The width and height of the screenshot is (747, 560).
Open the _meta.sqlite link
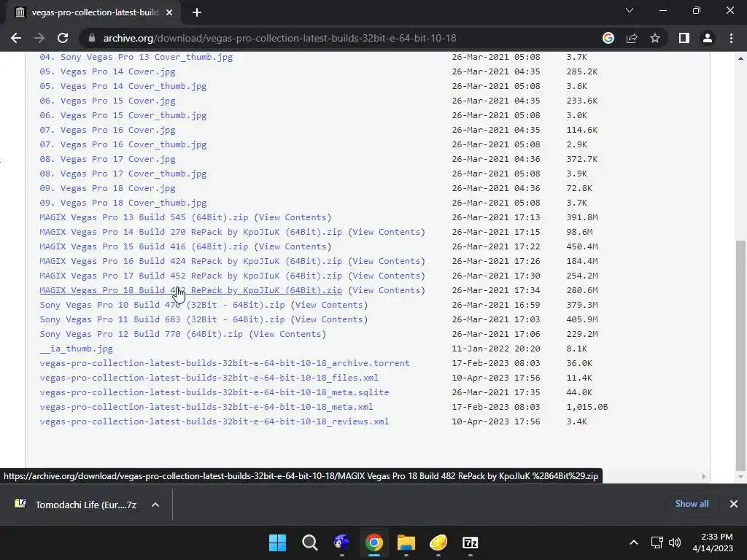214,392
